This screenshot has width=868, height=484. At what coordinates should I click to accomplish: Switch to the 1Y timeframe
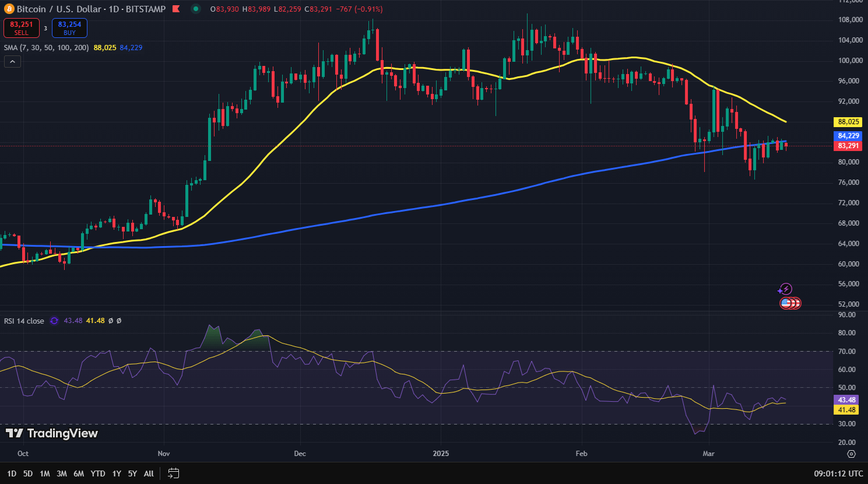[116, 474]
